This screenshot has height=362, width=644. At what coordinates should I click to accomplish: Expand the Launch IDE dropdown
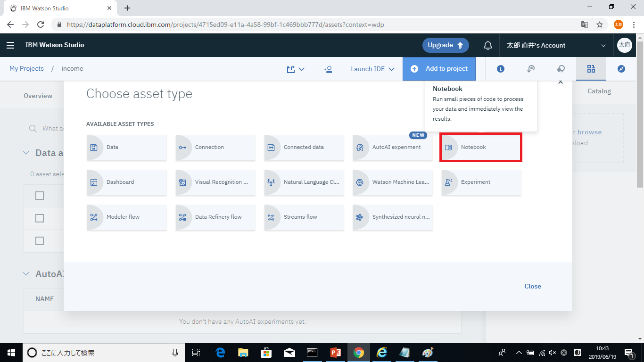coord(372,69)
